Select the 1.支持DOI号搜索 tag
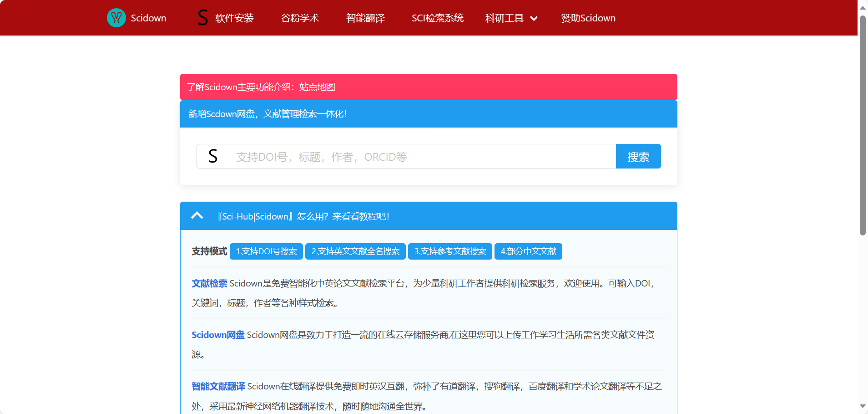This screenshot has width=868, height=414. [266, 251]
